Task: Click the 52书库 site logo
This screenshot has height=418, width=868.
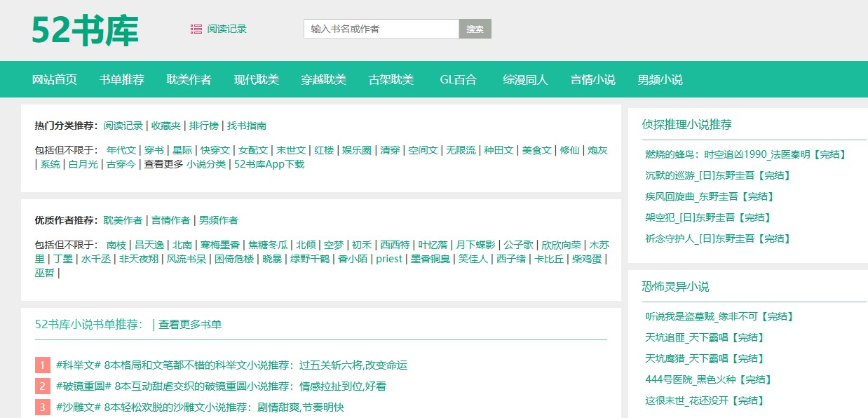Action: (85, 30)
